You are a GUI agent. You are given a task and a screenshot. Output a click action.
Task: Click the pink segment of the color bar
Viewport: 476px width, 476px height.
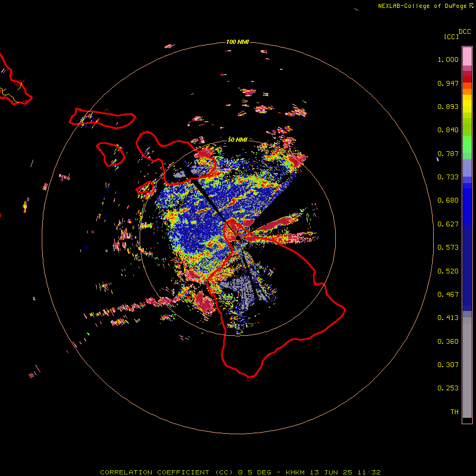pos(467,56)
